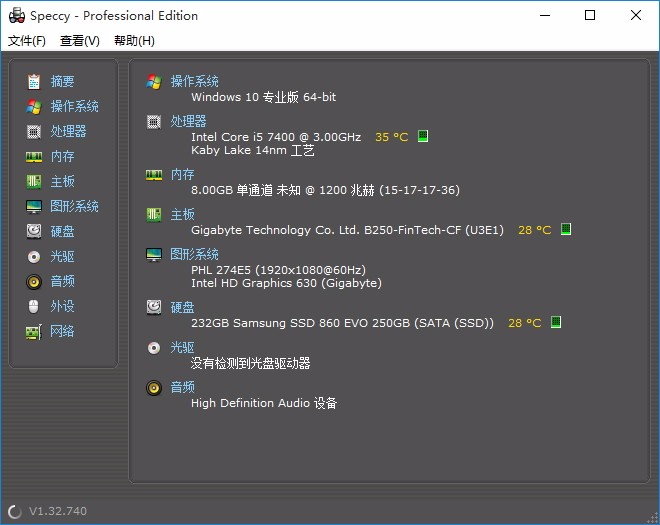This screenshot has height=525, width=660.
Task: Select 硬盘 in the sidebar
Action: pos(62,231)
